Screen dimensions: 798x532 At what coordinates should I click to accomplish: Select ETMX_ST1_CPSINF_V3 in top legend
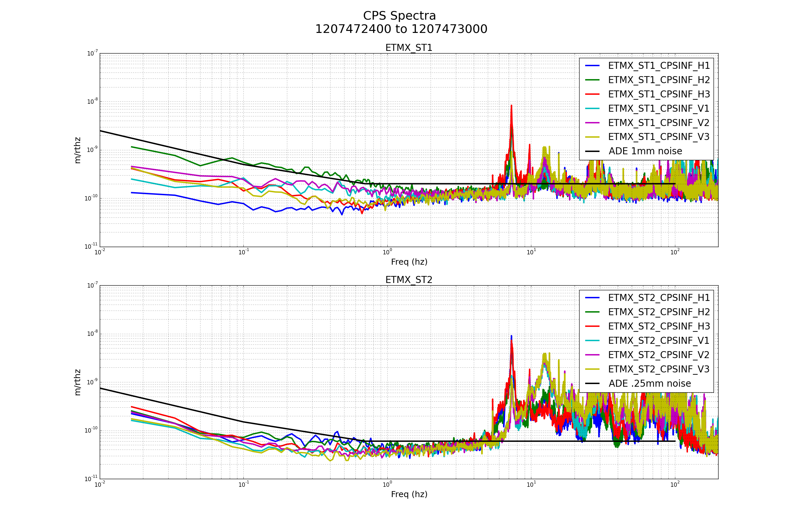pyautogui.click(x=659, y=137)
